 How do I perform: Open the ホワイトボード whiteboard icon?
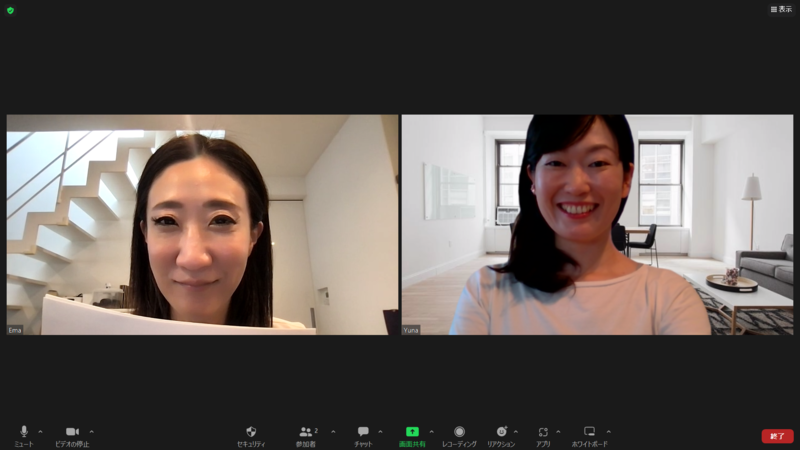coord(589,432)
